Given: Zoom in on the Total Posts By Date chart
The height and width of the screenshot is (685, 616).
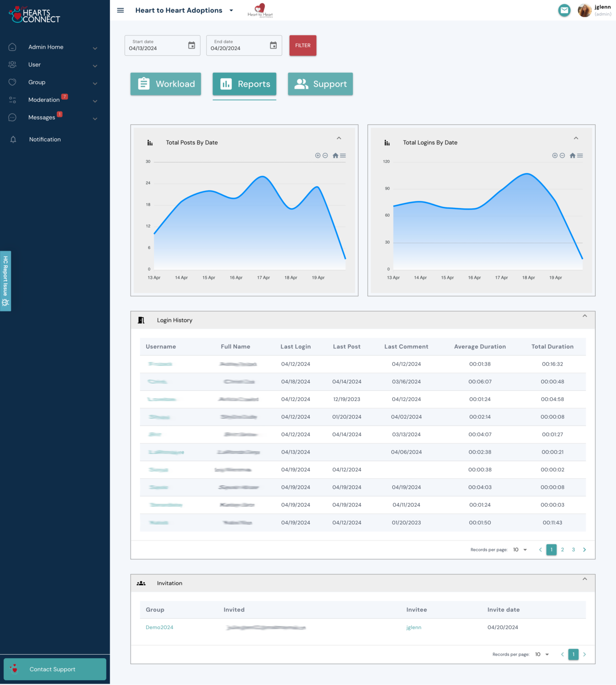Looking at the screenshot, I should click(x=317, y=155).
